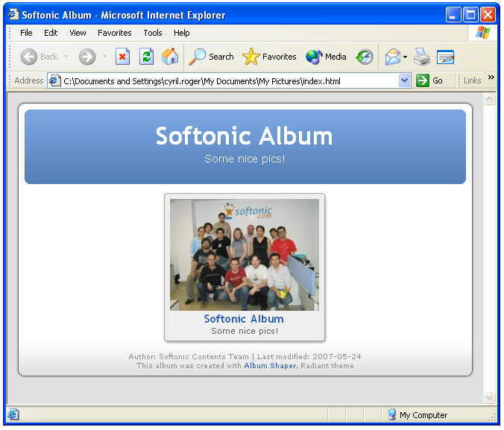Expand the Links toolbar chevron
Viewport: 504px width, 430px height.
[491, 78]
